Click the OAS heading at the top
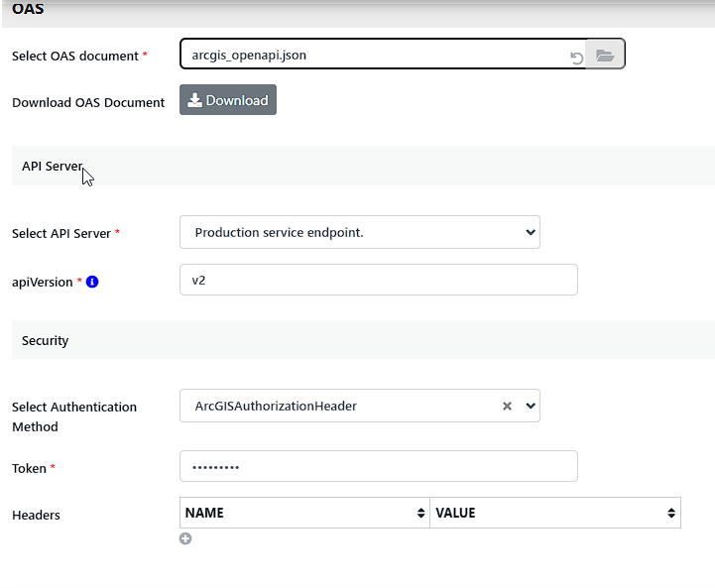The image size is (715, 588). (28, 9)
